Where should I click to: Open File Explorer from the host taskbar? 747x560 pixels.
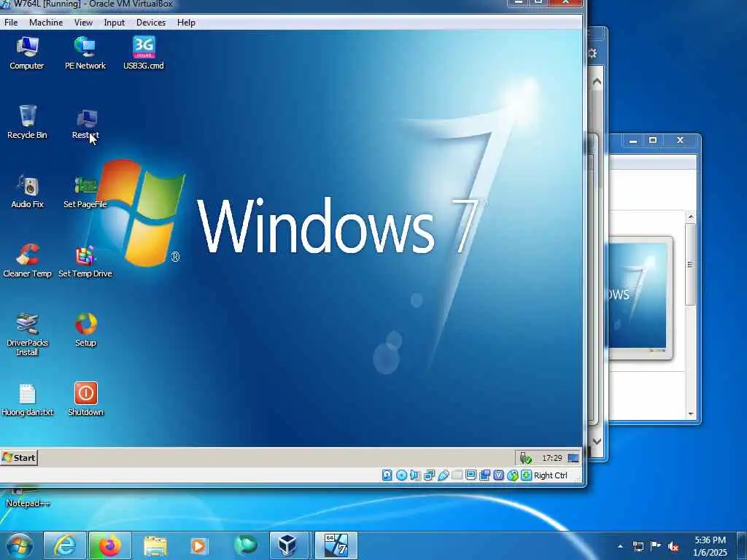tap(155, 546)
